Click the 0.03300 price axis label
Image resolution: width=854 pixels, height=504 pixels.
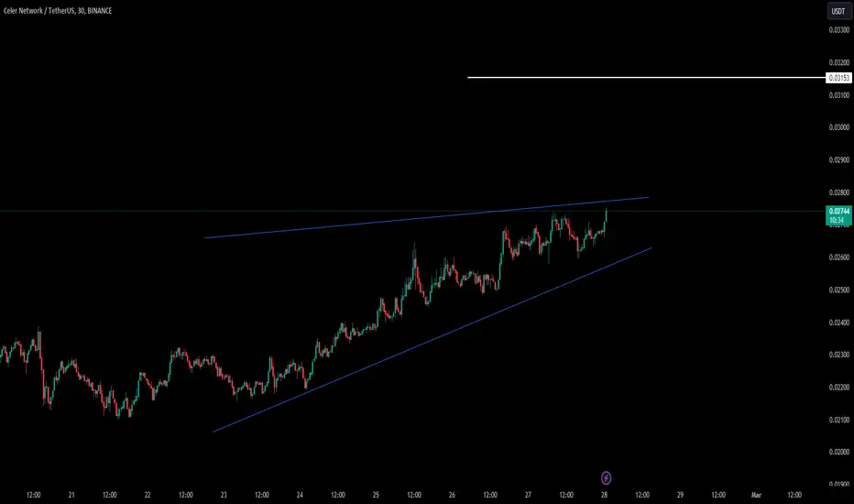click(x=838, y=30)
